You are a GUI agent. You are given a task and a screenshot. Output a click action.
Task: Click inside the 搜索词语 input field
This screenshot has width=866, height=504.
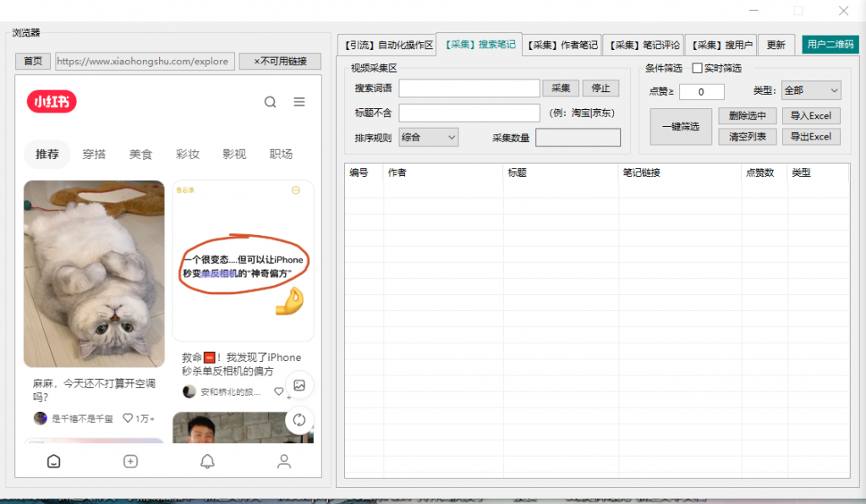[x=471, y=88]
